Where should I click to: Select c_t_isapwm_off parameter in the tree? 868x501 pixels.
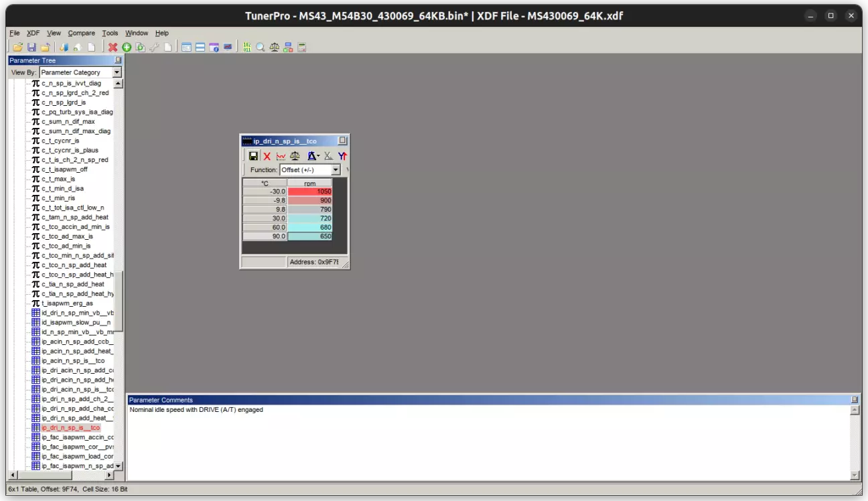[64, 169]
